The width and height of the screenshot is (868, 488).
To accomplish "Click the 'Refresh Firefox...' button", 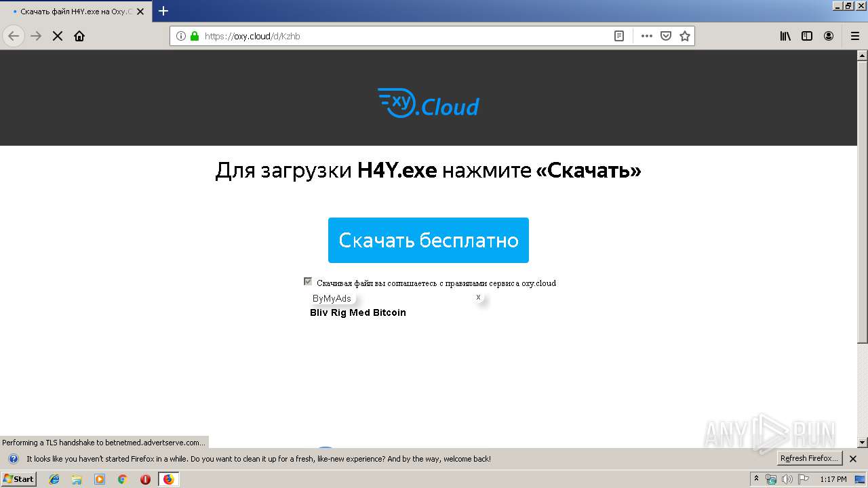I will 810,458.
